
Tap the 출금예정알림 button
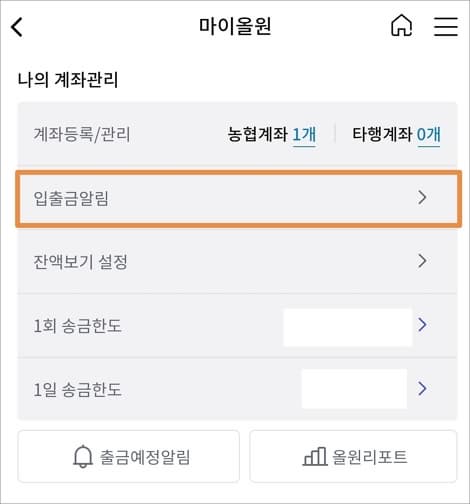pyautogui.click(x=129, y=456)
